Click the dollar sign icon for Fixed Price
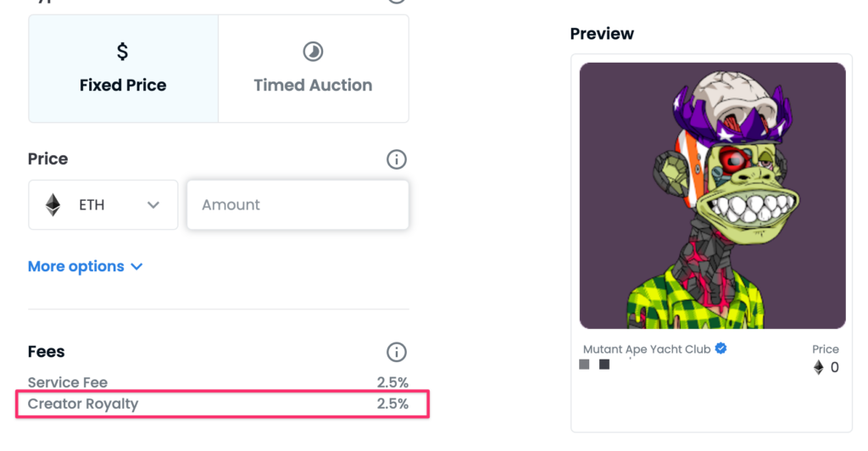868x451 pixels. 123,53
